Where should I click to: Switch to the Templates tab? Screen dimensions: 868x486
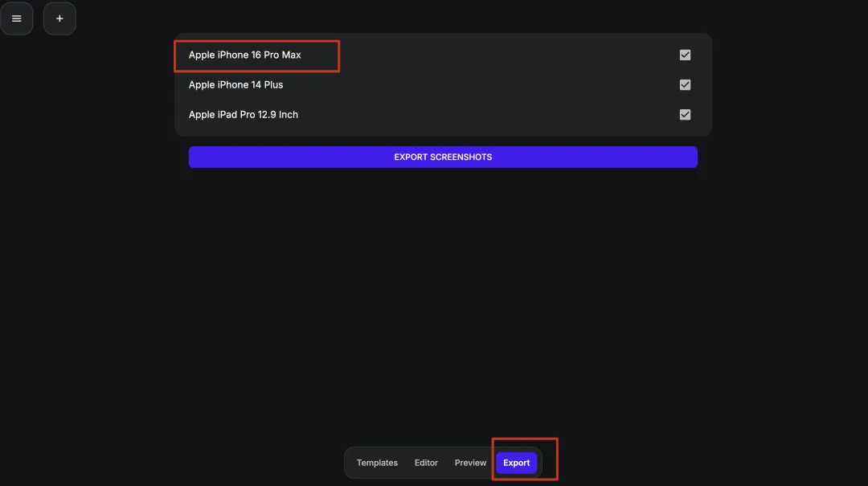377,463
